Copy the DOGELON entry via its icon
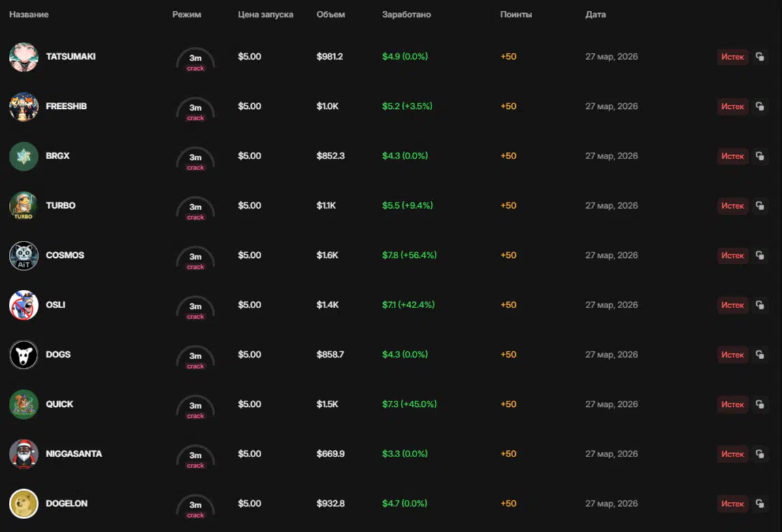Screen dimensions: 782x532 pos(760,504)
